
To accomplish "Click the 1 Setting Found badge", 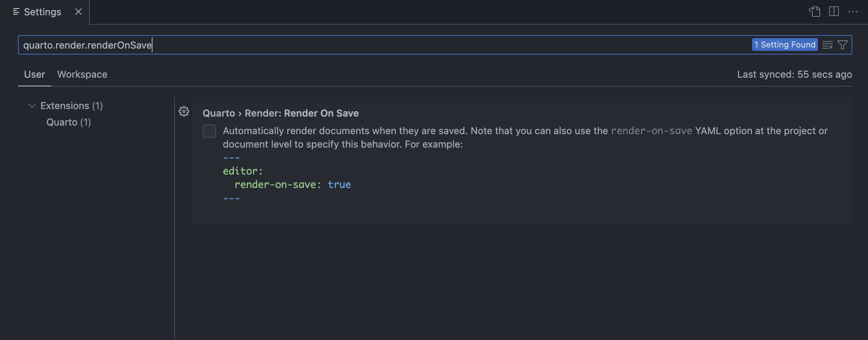I will tap(785, 44).
